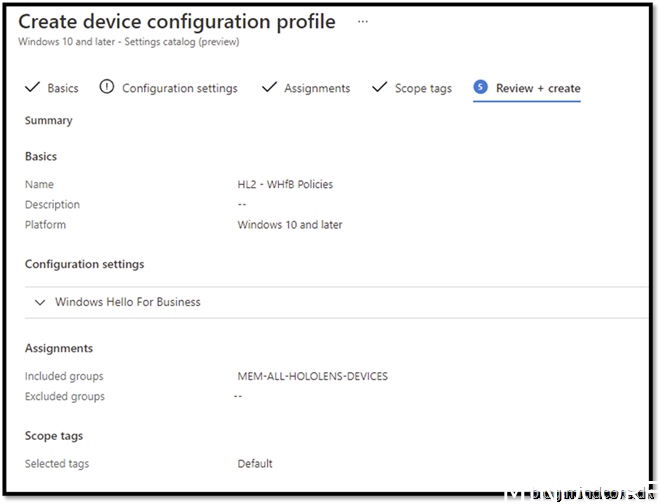
Task: Click the Create device configuration profile title
Action: (x=177, y=22)
